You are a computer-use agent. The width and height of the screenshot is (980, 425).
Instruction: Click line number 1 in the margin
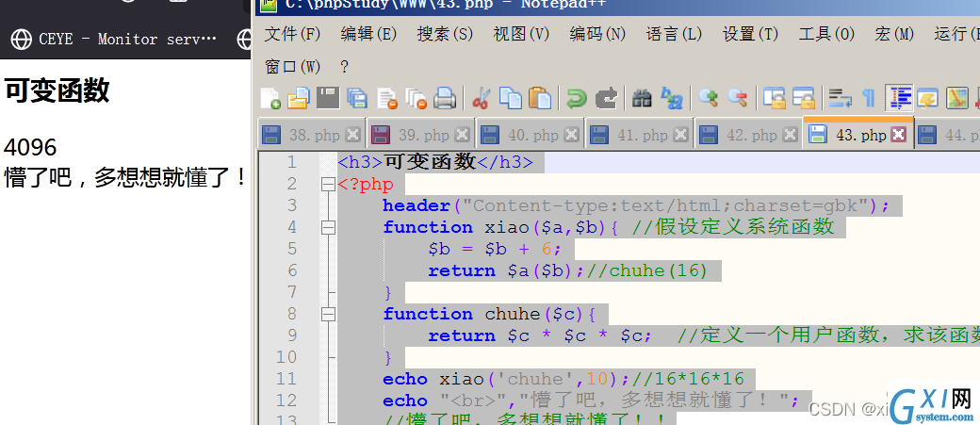(291, 162)
